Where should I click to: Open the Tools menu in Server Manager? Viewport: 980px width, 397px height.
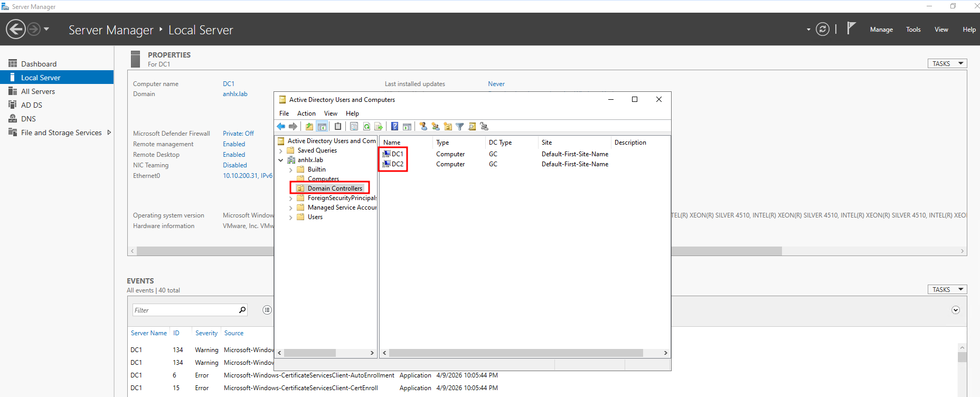coord(913,30)
